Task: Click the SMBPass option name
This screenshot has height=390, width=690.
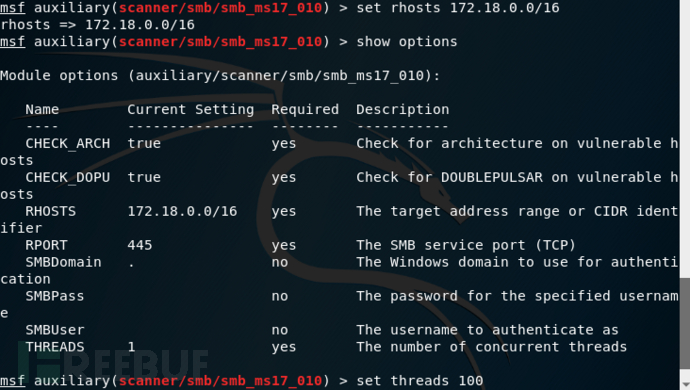Action: pyautogui.click(x=55, y=296)
